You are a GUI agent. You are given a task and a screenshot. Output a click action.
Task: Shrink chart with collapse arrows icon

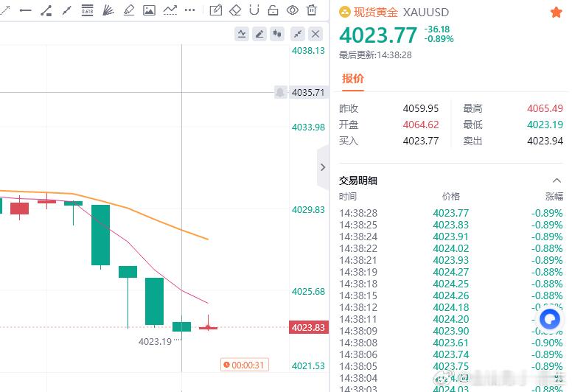click(298, 35)
